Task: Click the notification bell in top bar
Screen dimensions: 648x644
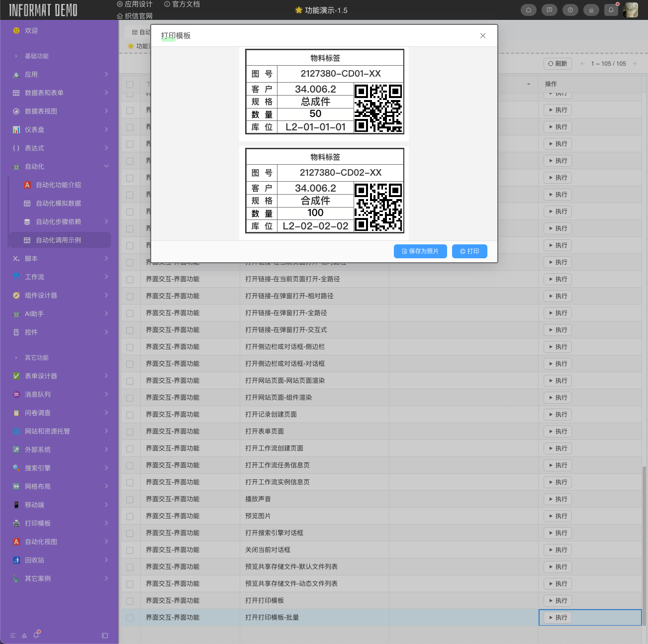Action: (611, 10)
